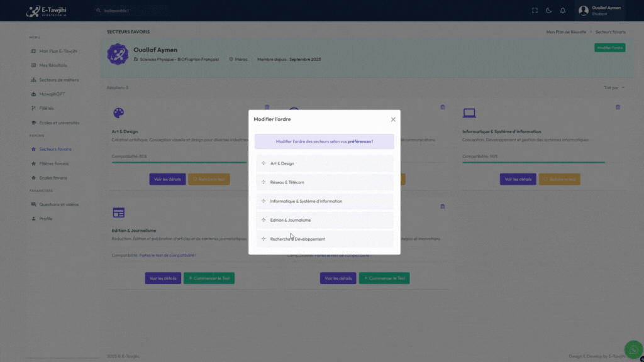The height and width of the screenshot is (362, 644).
Task: Close the Modifier l'ordre dialog
Action: [393, 119]
